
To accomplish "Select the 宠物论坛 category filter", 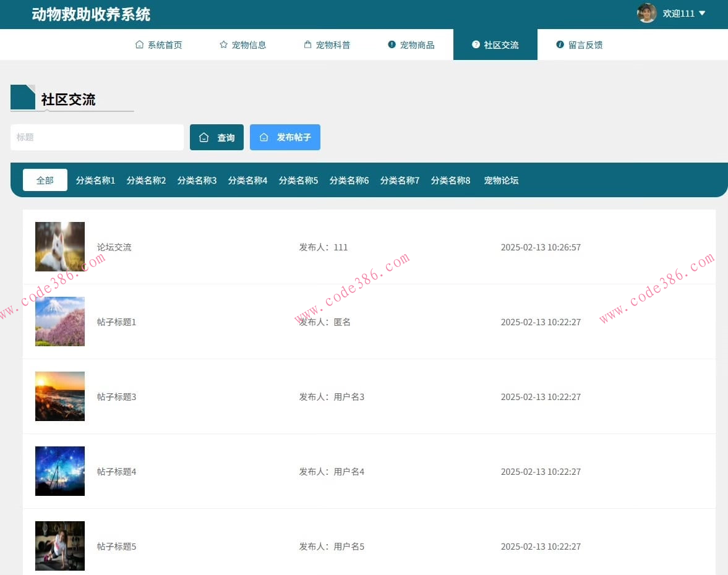I will tap(501, 180).
